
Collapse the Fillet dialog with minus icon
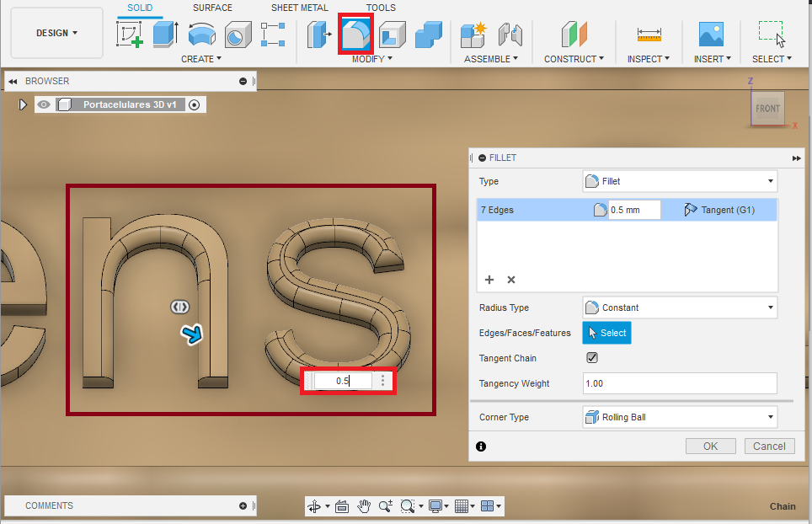tap(482, 158)
